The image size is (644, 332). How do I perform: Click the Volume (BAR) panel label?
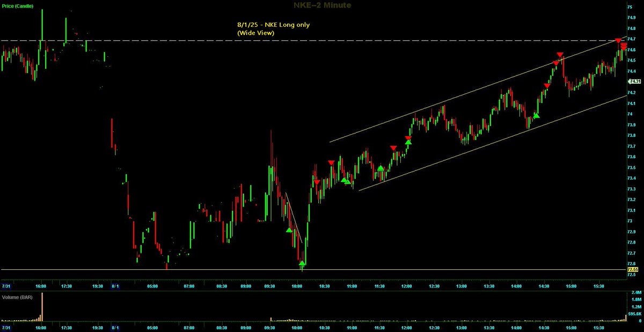[17, 297]
